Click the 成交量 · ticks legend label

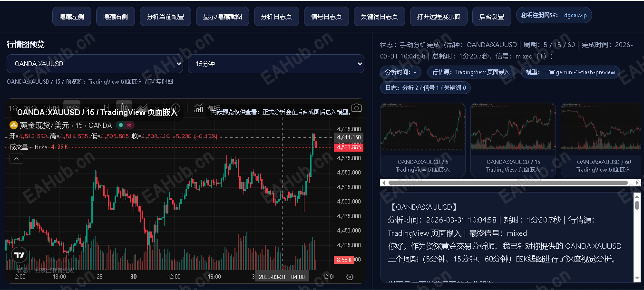point(29,147)
